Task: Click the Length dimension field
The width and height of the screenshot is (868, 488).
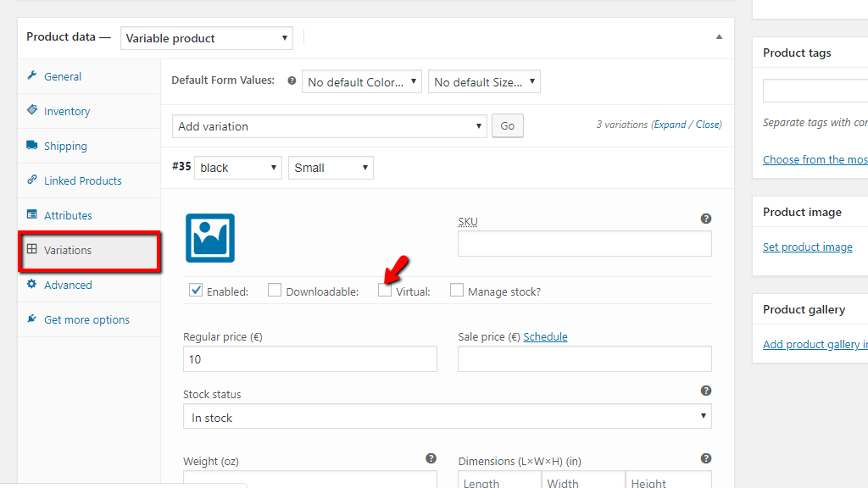Action: (x=499, y=480)
